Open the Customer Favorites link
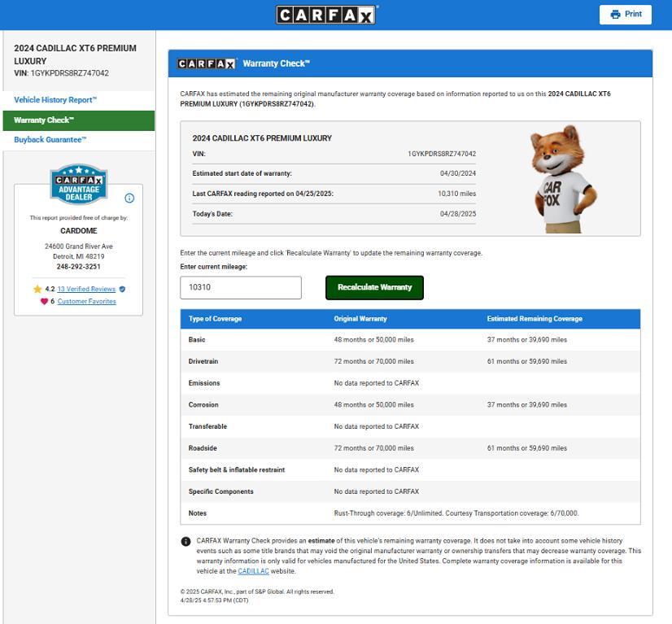 point(86,301)
